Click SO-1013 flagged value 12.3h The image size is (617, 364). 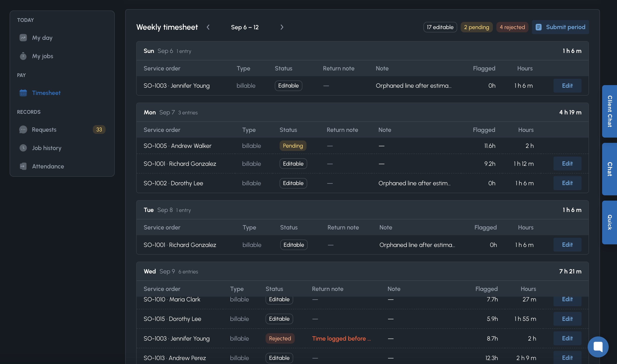[x=492, y=358]
